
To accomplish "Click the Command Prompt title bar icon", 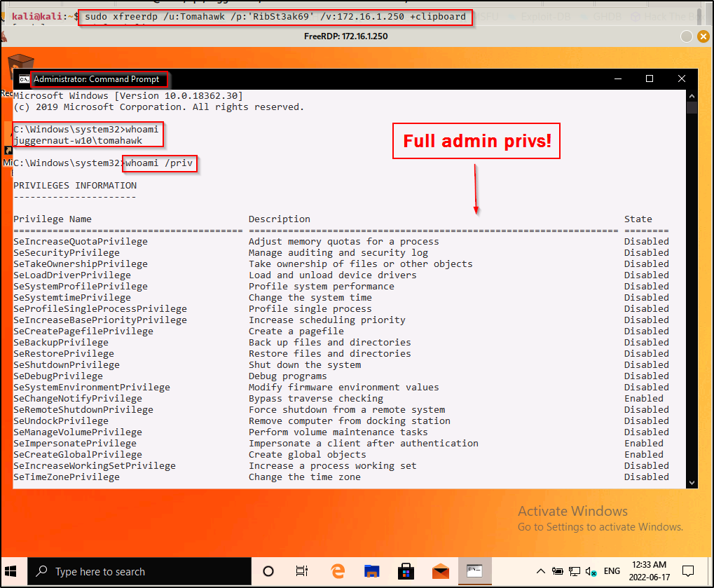I will (x=24, y=79).
